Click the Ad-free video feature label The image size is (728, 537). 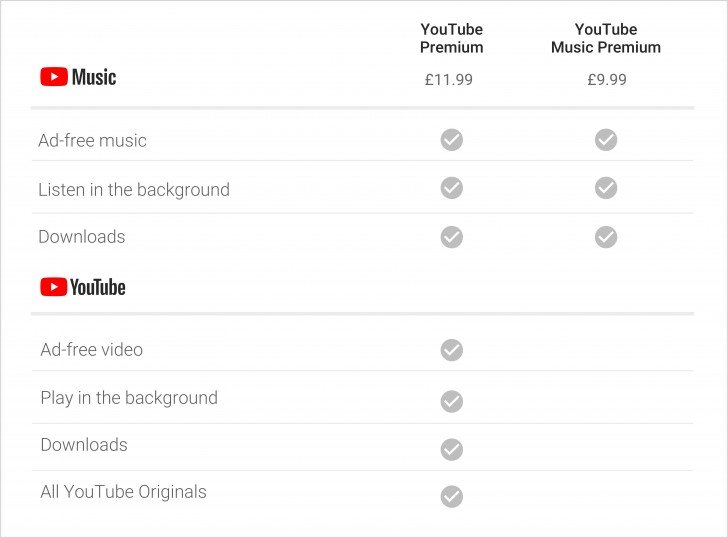click(x=91, y=350)
